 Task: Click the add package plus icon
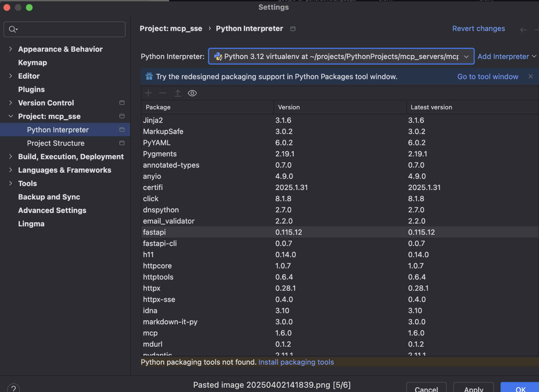pos(148,93)
